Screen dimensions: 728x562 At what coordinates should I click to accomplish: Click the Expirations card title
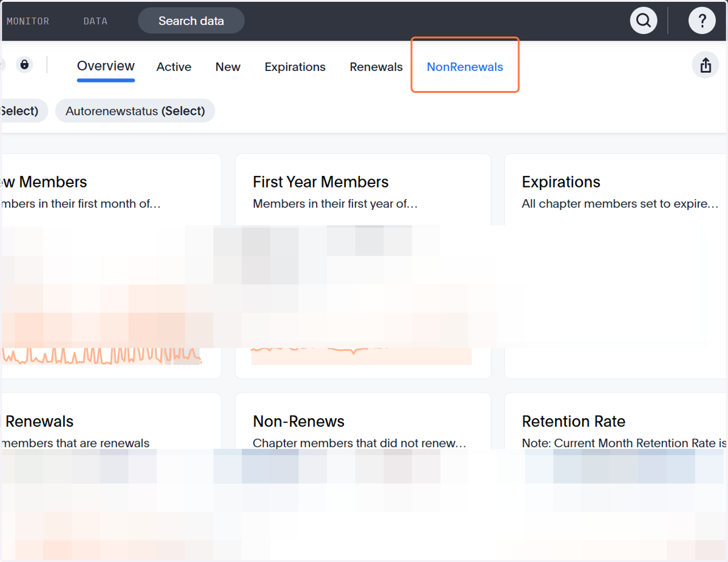(561, 182)
